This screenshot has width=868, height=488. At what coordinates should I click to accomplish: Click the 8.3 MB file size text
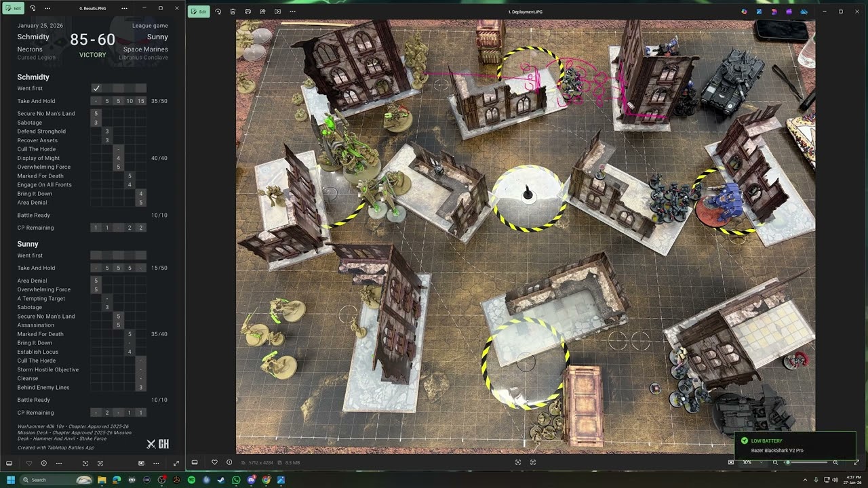pos(293,462)
